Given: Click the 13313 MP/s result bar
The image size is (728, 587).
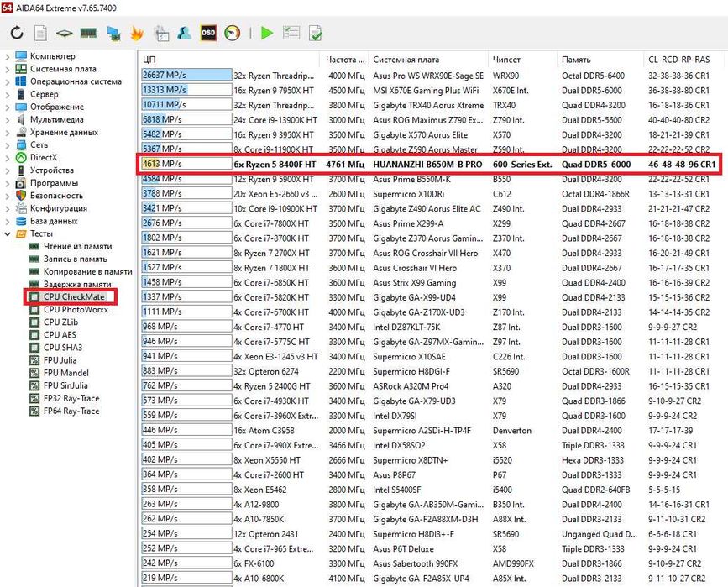Looking at the screenshot, I should [x=186, y=90].
